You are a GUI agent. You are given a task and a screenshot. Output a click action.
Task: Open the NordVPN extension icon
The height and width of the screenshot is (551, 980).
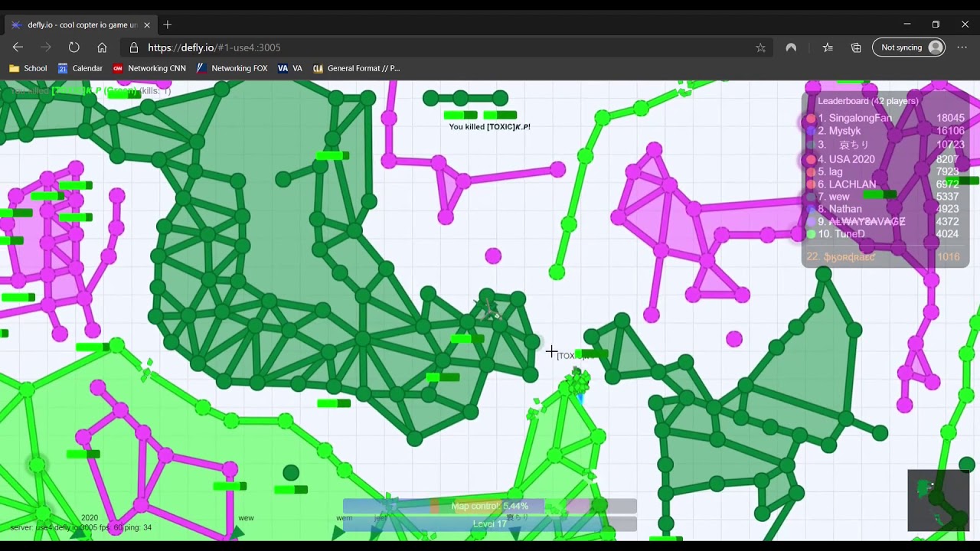(x=791, y=47)
